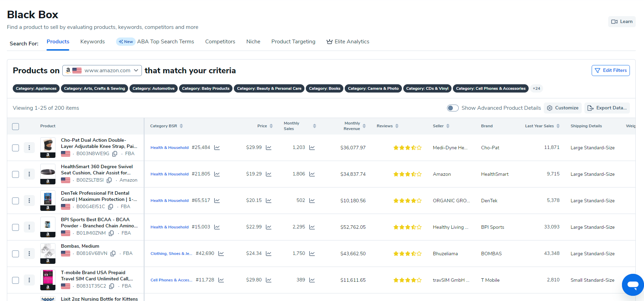Open Clothing, Shoes & Jewelry category link
644x301 pixels.
click(172, 254)
